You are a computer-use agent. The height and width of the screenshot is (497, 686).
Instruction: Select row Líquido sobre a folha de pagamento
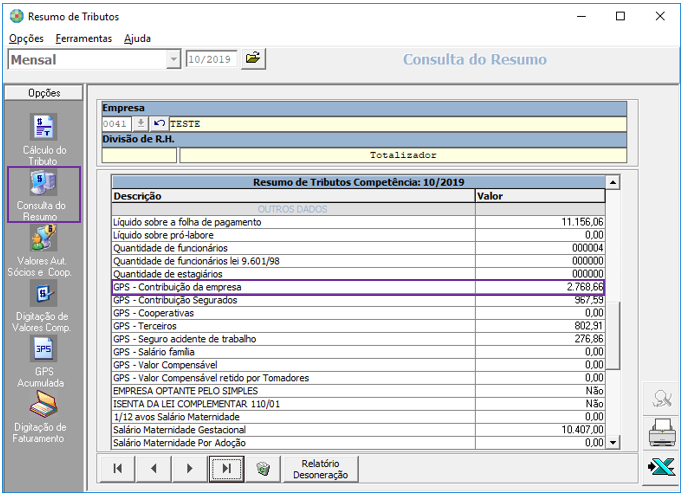tap(358, 222)
